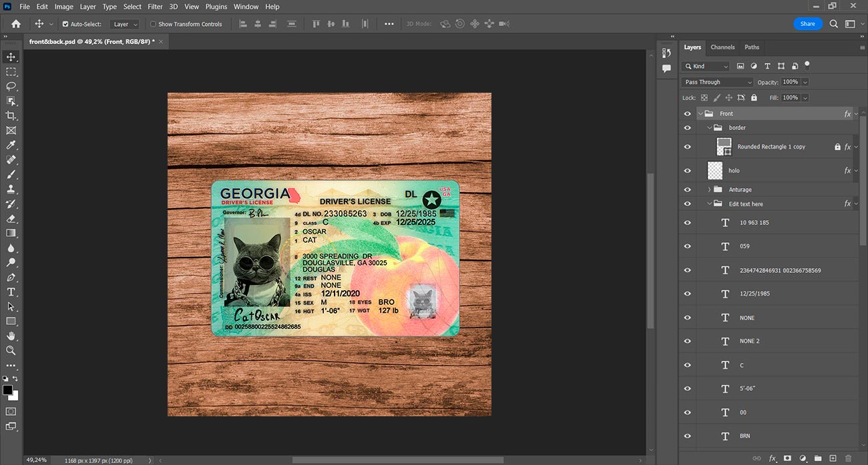Activate the Horizontal Type tool
Viewport: 868px width, 465px height.
pos(11,292)
